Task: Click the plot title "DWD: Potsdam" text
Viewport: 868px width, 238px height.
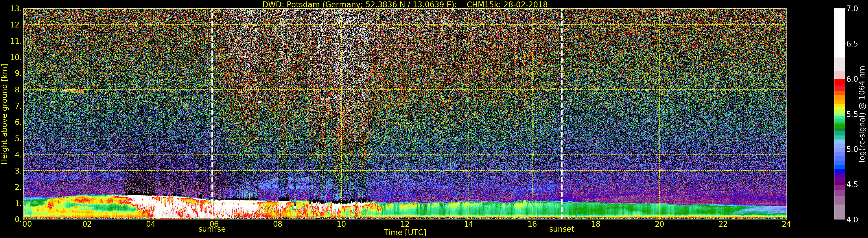Action: pos(290,4)
